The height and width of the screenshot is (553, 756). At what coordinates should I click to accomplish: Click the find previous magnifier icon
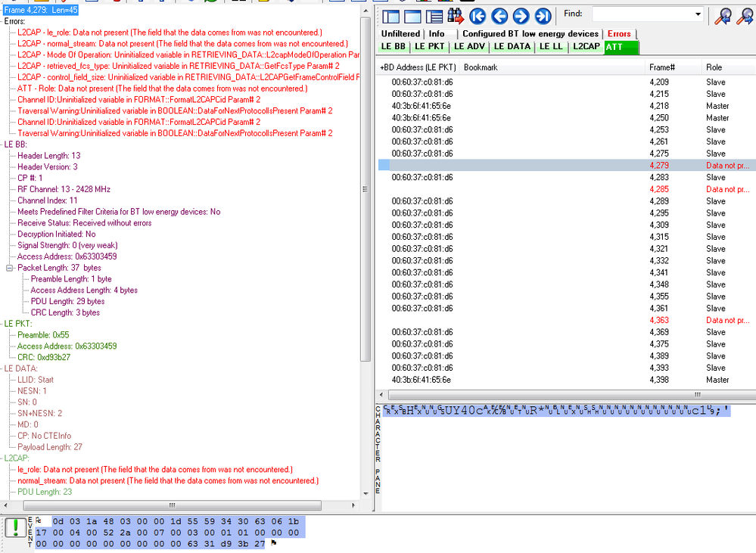723,17
